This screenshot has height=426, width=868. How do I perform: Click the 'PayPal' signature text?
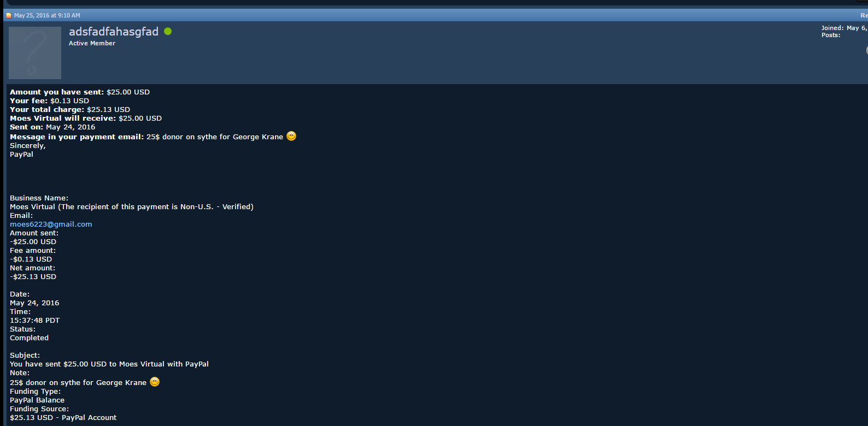click(x=21, y=155)
